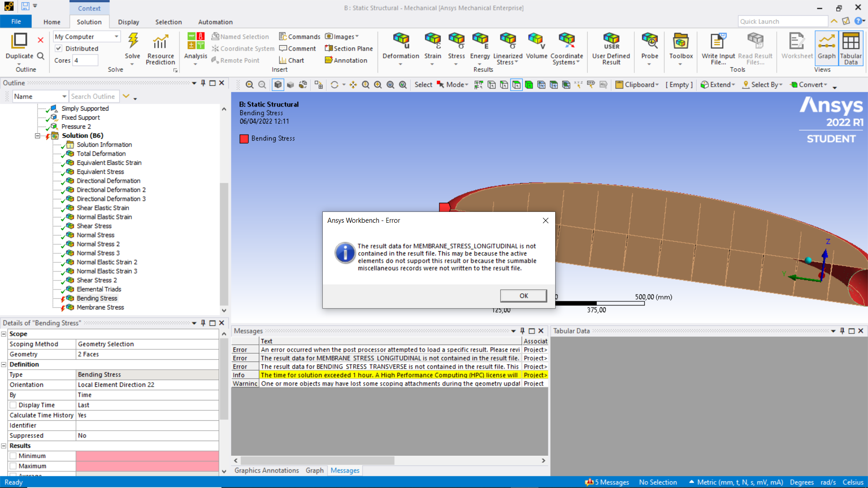Open the Deformation results menu
The height and width of the screenshot is (488, 868).
(x=401, y=49)
